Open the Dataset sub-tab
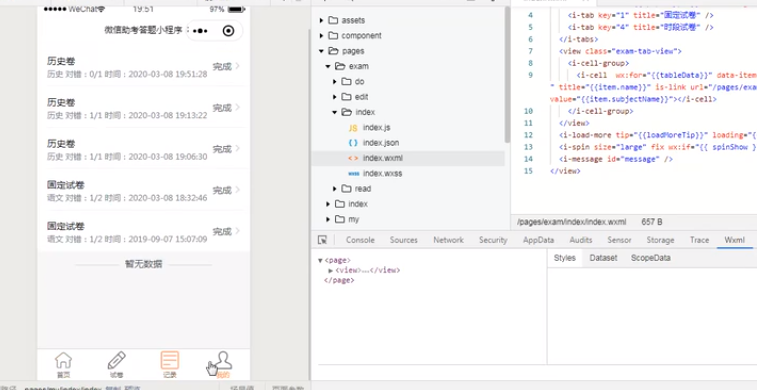Viewport: 757px width, 390px height. coord(603,258)
